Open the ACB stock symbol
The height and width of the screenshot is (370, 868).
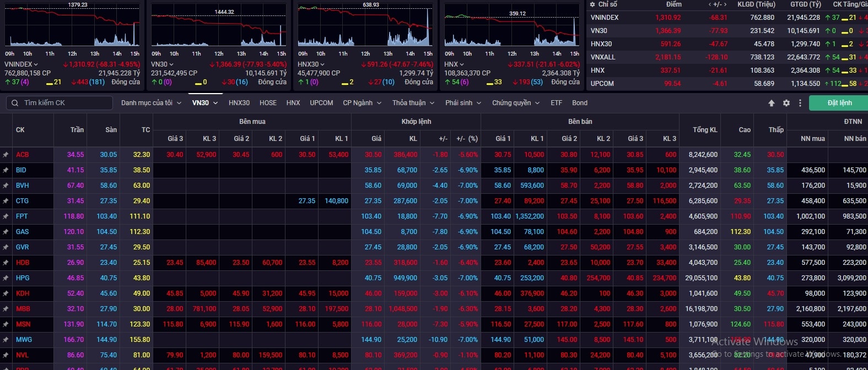(x=23, y=155)
